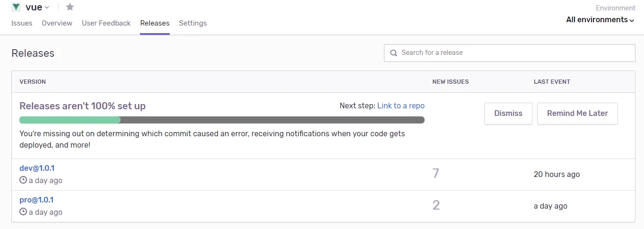
Task: Open the All environments dropdown
Action: point(600,20)
